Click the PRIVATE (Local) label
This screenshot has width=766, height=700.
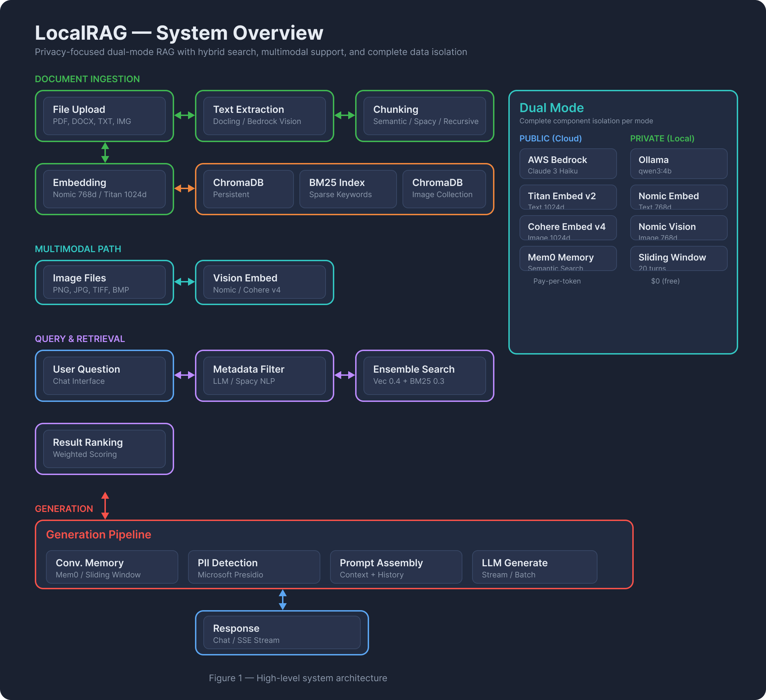coord(662,138)
